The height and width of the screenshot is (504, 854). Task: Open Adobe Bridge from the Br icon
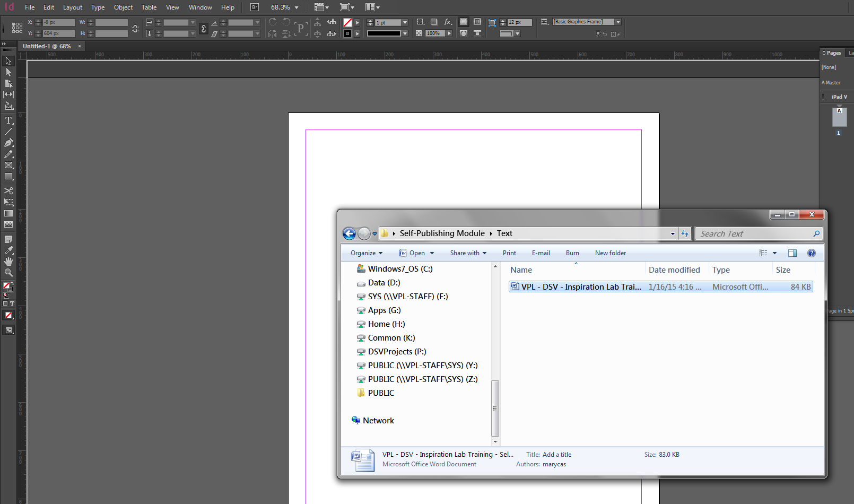(255, 7)
